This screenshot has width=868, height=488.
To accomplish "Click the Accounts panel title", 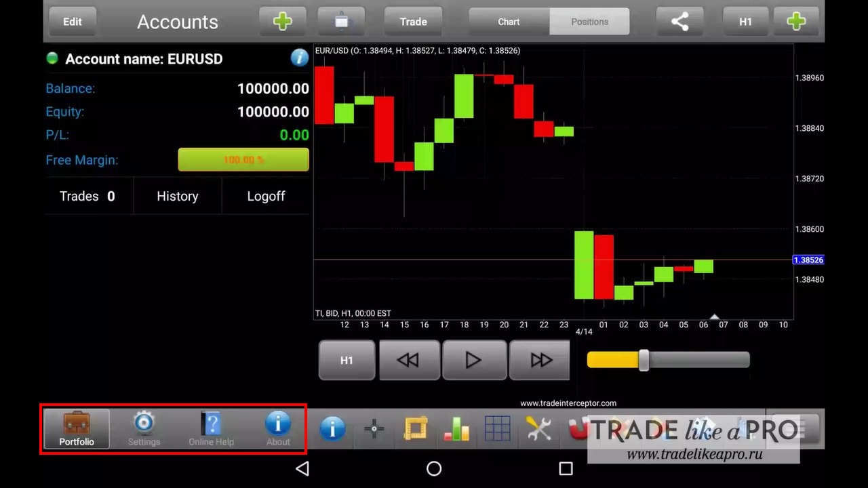I will (178, 22).
